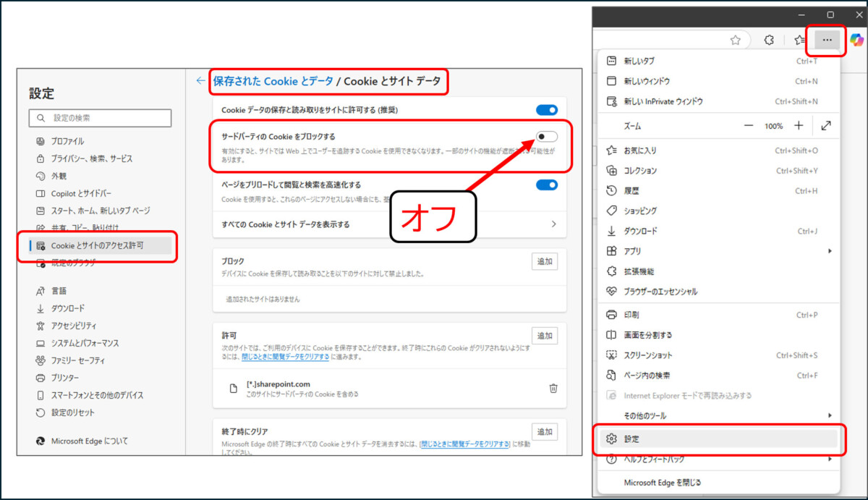Image resolution: width=868 pixels, height=500 pixels.
Task: Select 新しいウィンドウ in the Edge menu
Action: pyautogui.click(x=719, y=81)
